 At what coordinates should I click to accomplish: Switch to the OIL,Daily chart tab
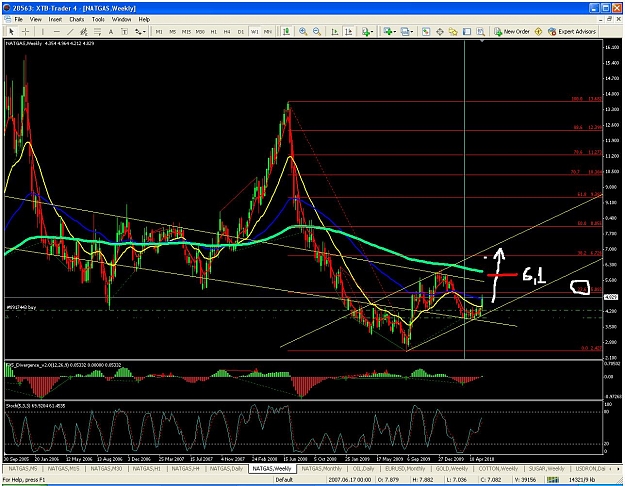pyautogui.click(x=363, y=469)
